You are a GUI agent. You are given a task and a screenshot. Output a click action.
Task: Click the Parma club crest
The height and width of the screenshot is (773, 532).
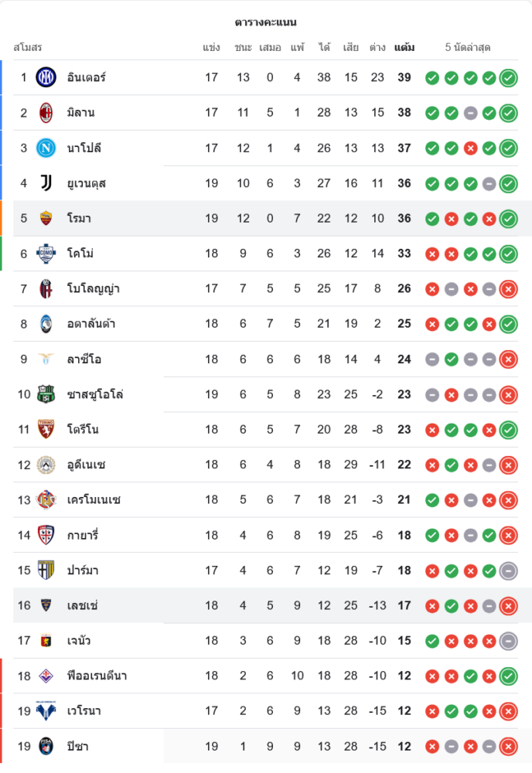coord(46,570)
